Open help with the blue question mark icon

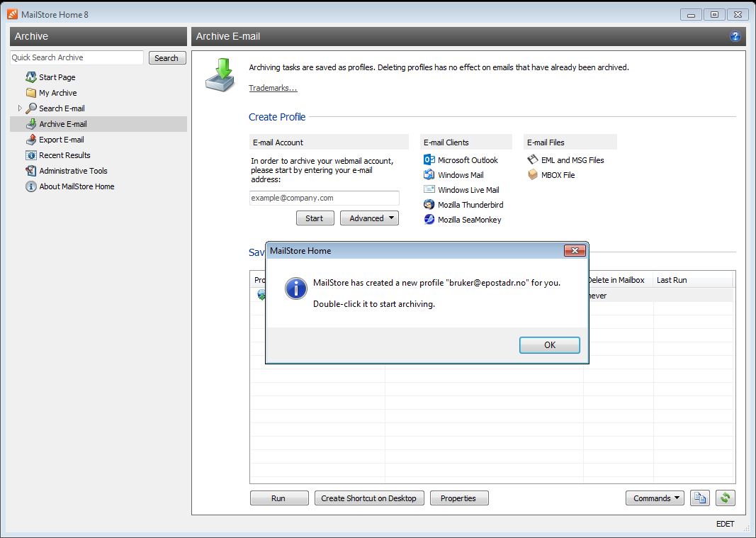coord(735,36)
